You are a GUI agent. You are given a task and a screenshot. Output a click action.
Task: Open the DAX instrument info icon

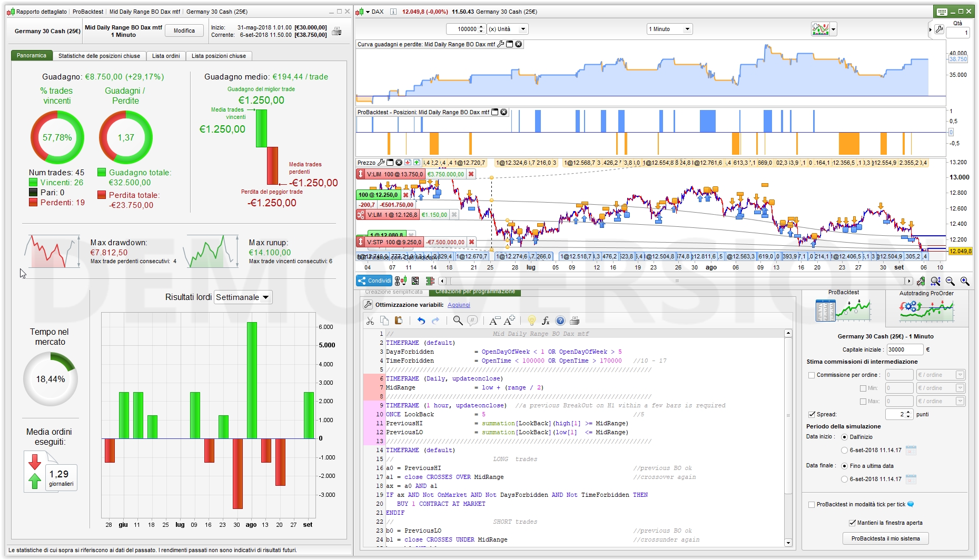click(393, 12)
